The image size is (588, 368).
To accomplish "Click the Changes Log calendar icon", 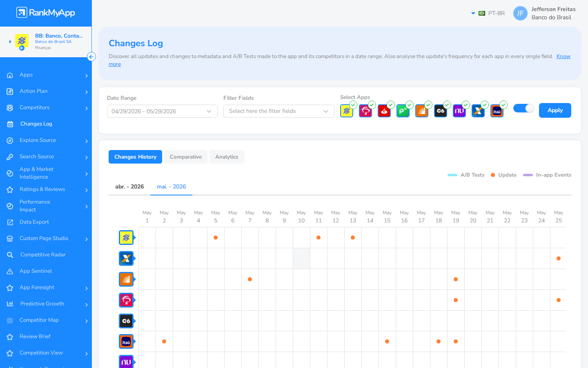I will [10, 124].
